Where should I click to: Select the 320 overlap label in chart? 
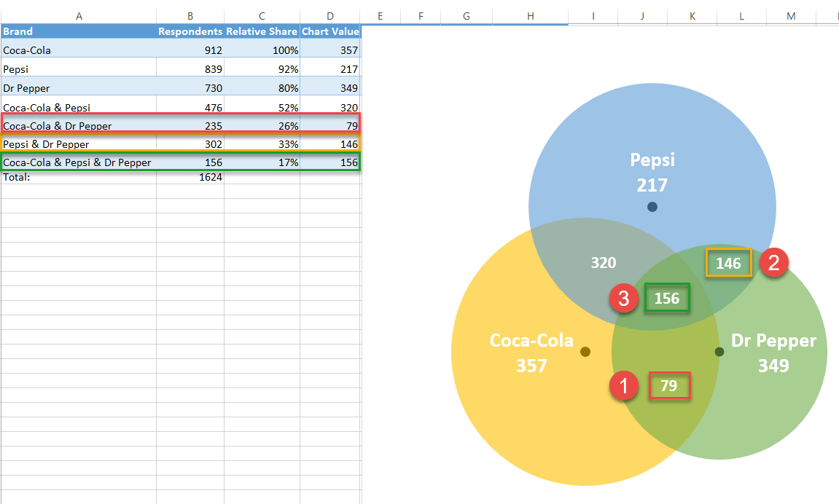point(604,263)
